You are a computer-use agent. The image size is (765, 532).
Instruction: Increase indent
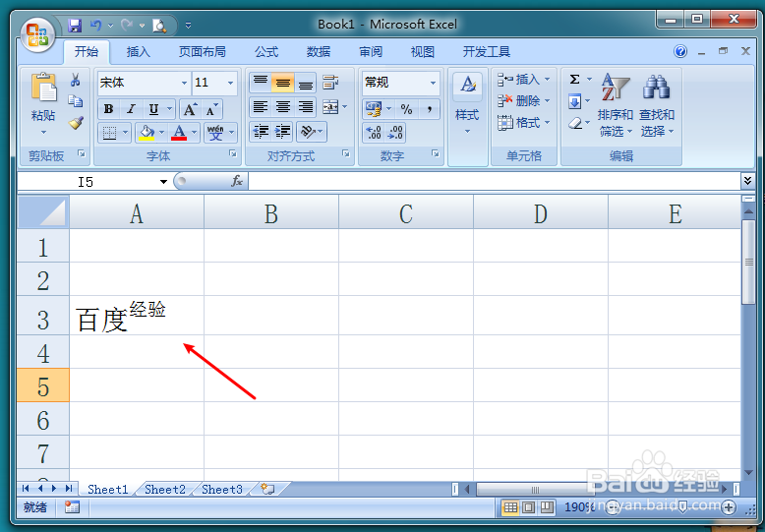tap(282, 132)
